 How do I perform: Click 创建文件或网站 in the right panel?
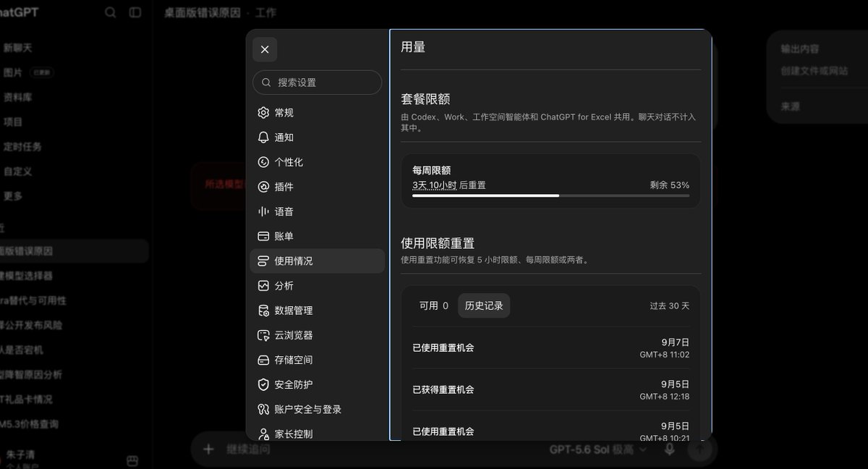pos(814,71)
